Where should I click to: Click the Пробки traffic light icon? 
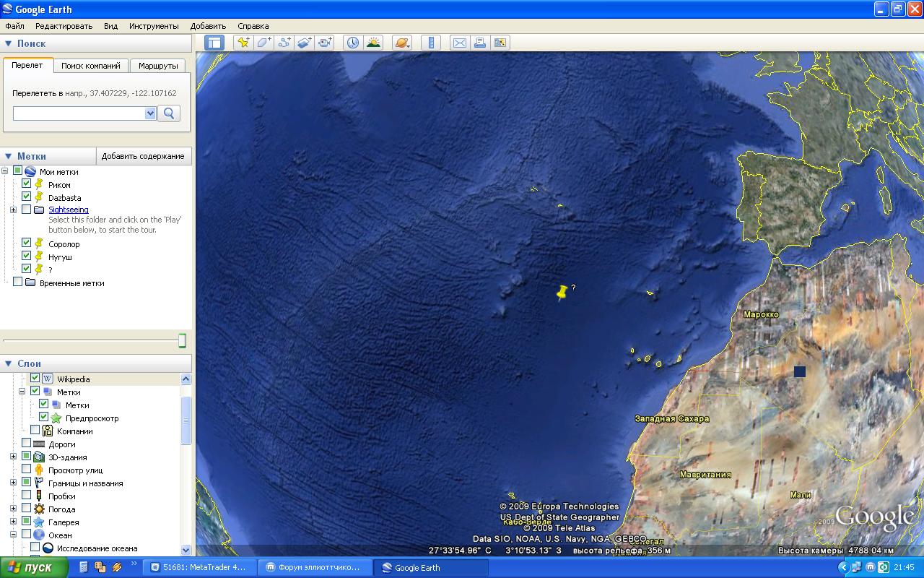point(39,496)
